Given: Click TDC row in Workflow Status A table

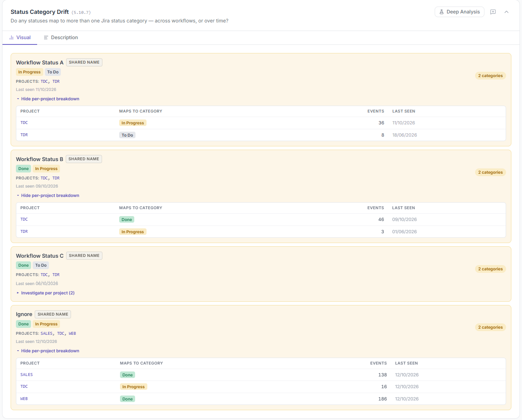Looking at the screenshot, I should click(x=261, y=123).
